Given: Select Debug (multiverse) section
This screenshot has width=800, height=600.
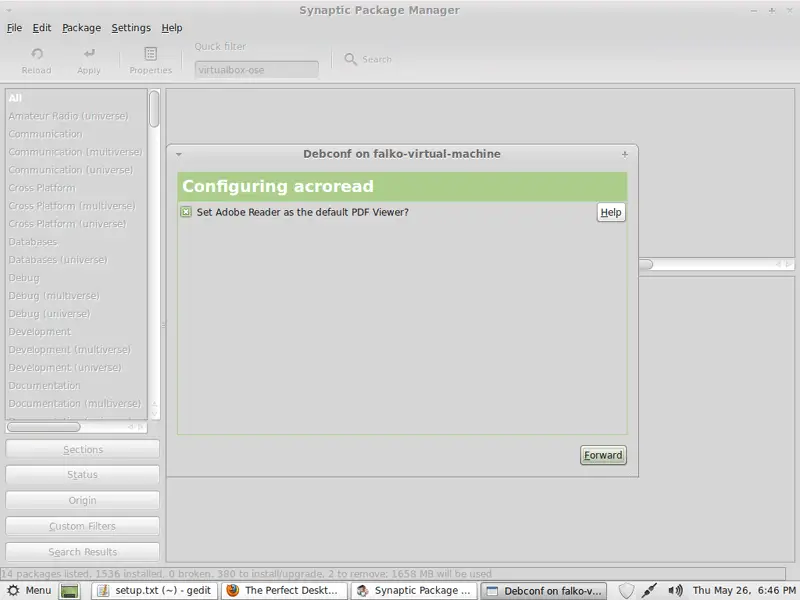Looking at the screenshot, I should pos(77,295).
